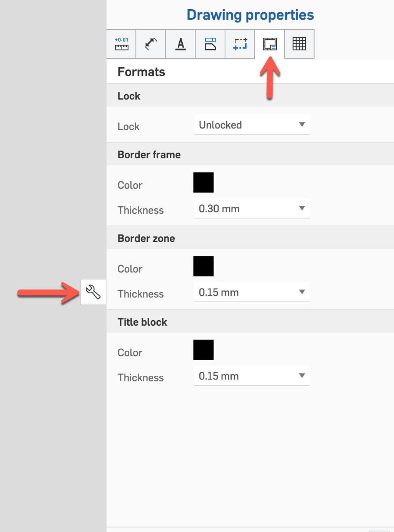
Task: Select the dimension points properties icon
Action: pos(240,44)
